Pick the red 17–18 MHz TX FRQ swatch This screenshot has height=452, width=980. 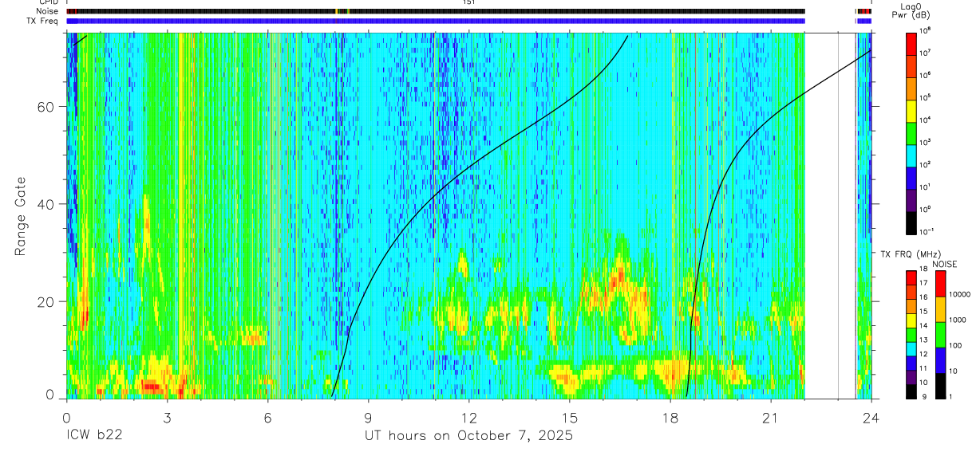coord(911,278)
